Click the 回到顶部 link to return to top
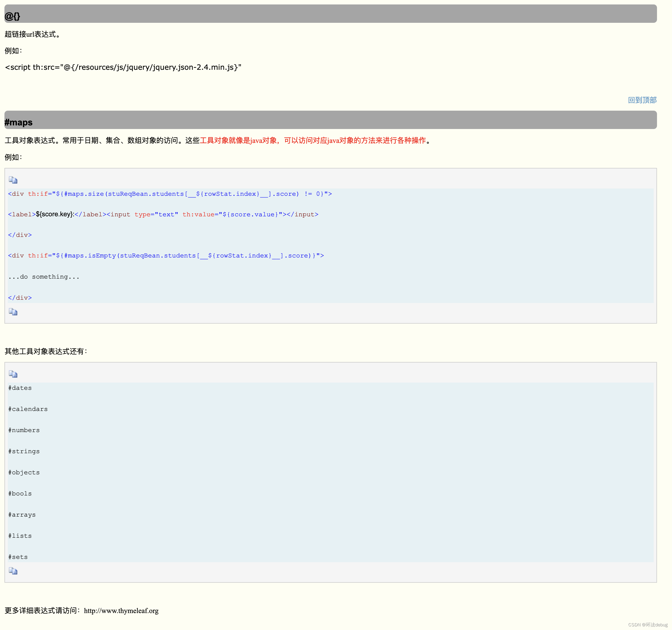 pyautogui.click(x=642, y=100)
